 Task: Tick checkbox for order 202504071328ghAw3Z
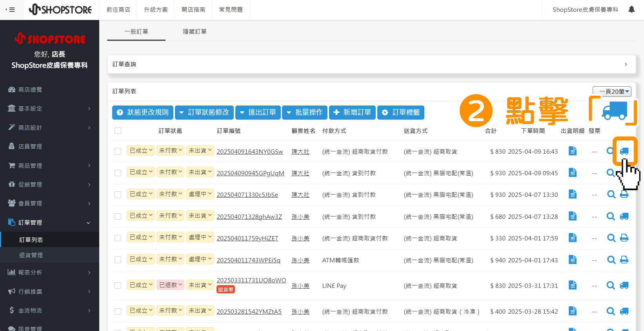118,216
